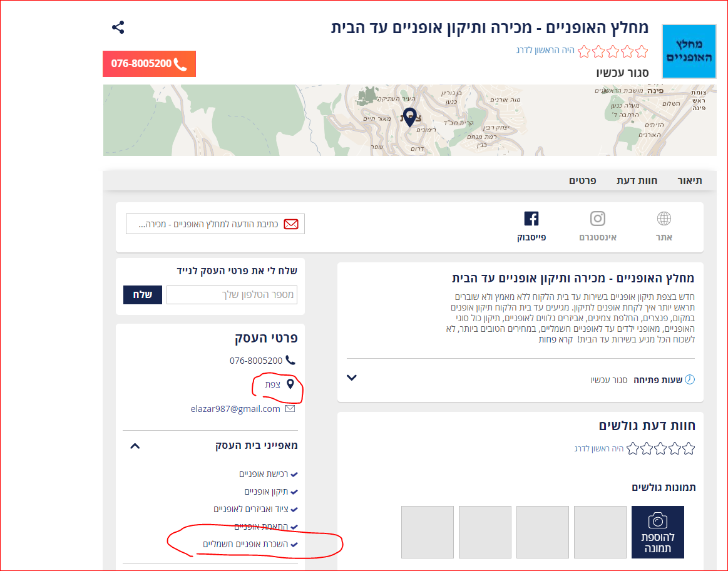Click feature תיקון אופניים
Viewport: 728px width, 571px height.
tap(267, 491)
